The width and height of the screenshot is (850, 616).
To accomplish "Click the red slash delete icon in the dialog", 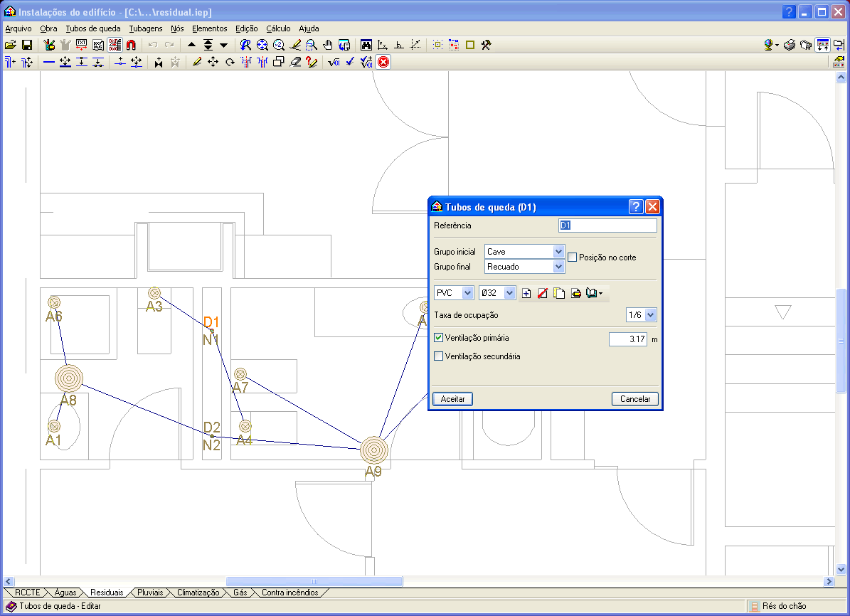I will [x=543, y=293].
